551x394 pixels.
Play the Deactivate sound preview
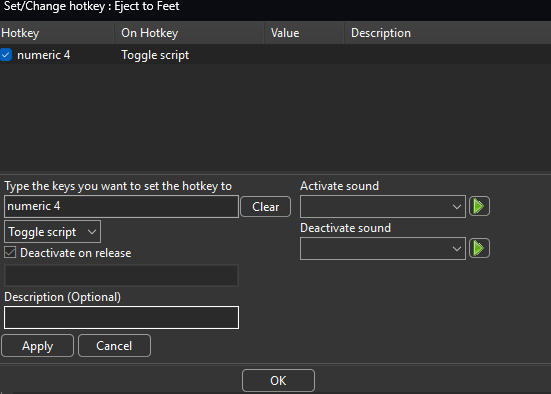479,248
